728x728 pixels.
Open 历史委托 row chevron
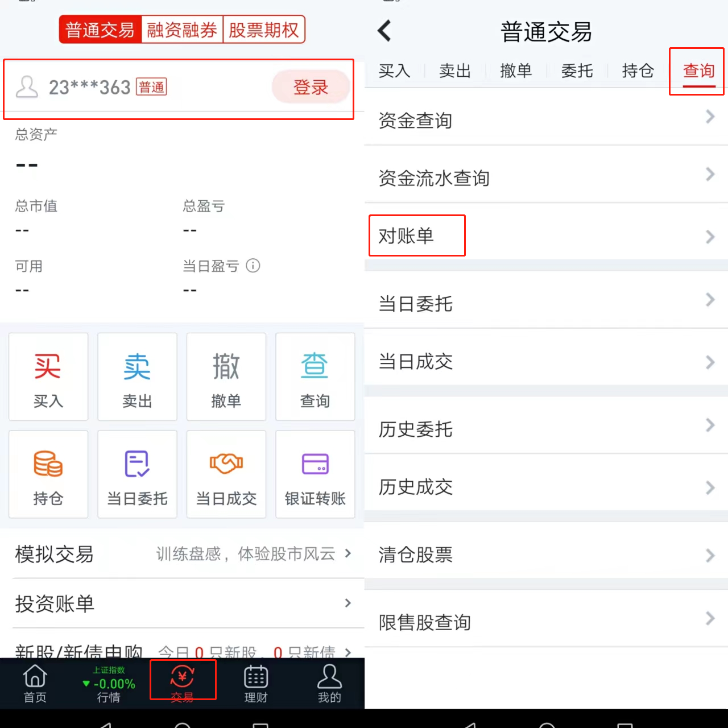coord(710,425)
